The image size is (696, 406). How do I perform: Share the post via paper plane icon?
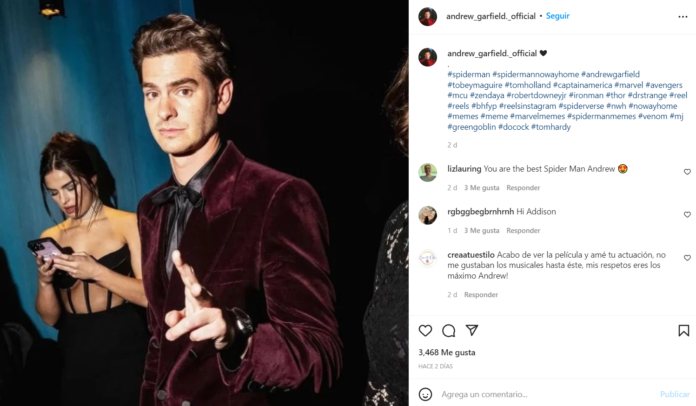pos(472,330)
